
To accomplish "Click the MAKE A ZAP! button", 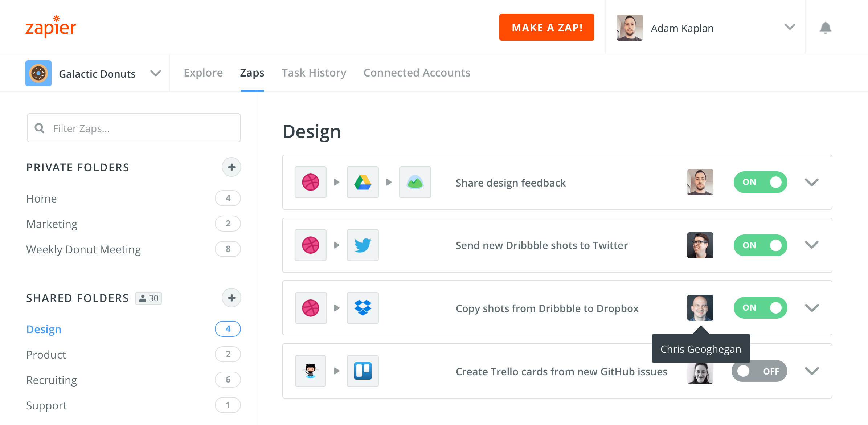I will [x=547, y=27].
